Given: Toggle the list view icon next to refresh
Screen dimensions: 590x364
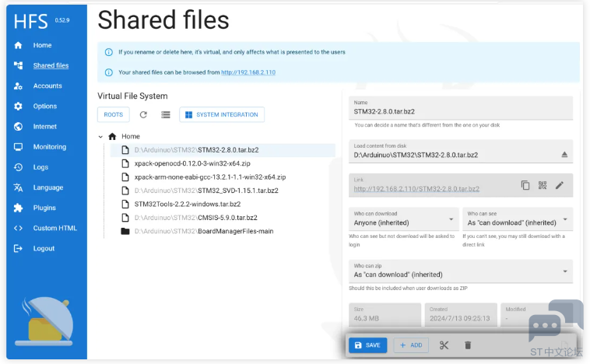Looking at the screenshot, I should click(x=166, y=114).
